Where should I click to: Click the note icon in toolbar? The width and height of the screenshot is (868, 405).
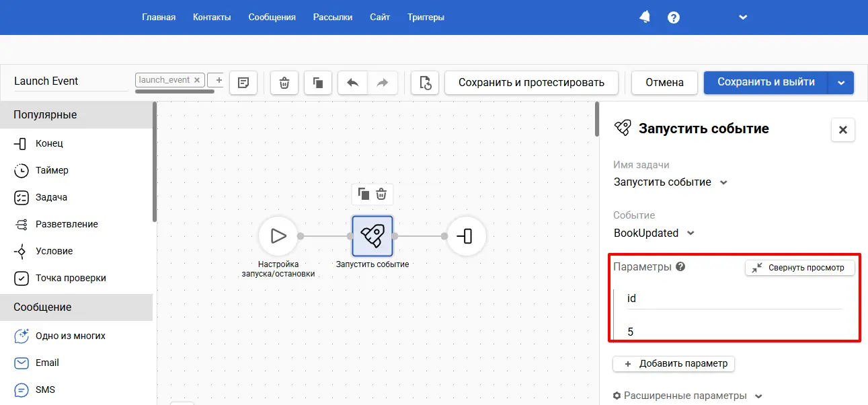tap(243, 83)
